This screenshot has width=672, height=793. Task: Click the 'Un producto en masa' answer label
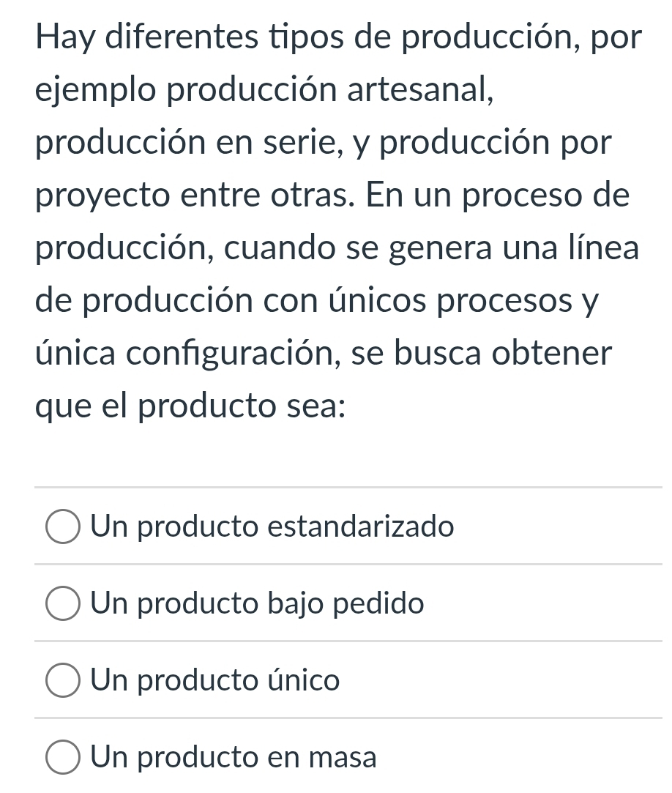pos(234,757)
